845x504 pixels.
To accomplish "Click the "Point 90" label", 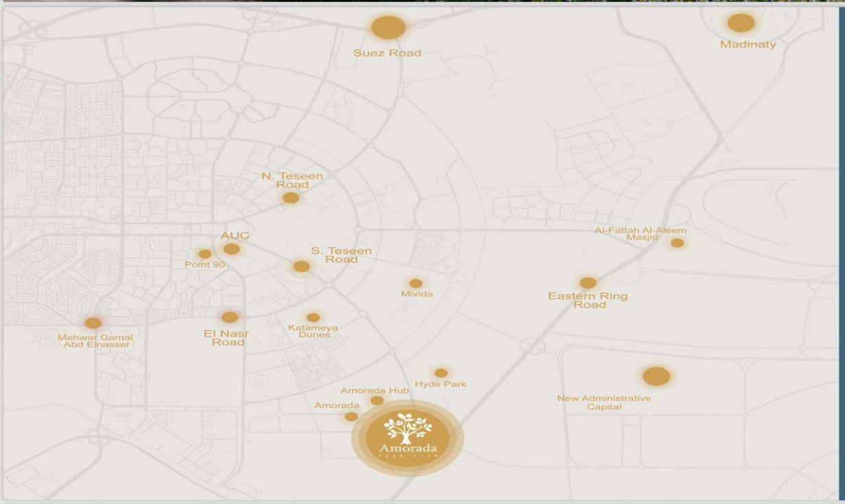I will coord(205,265).
